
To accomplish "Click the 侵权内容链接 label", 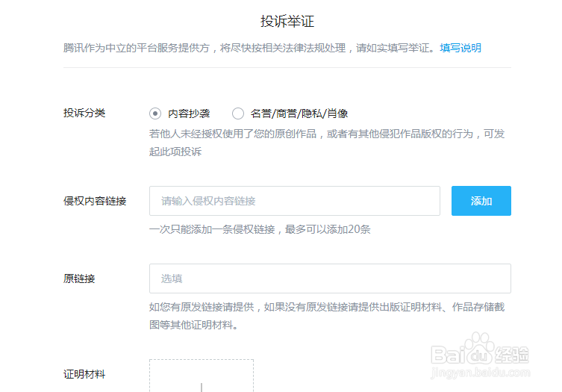I will click(x=95, y=201).
